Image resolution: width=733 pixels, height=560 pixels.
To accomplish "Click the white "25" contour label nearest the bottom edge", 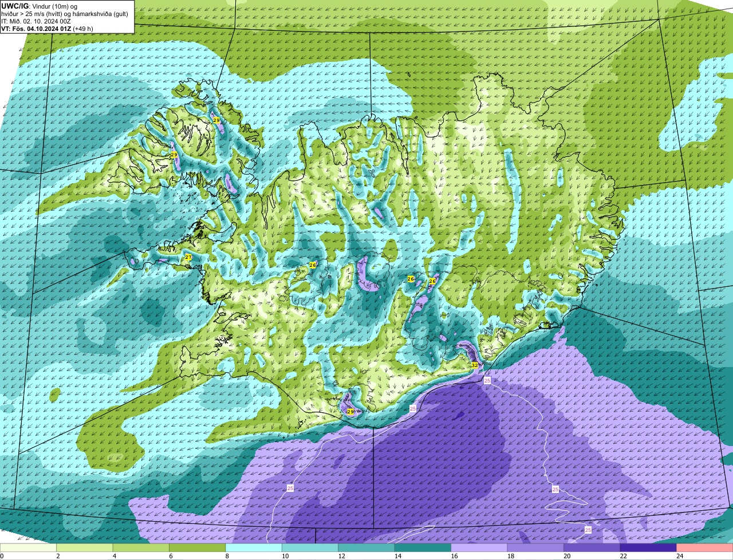I will coord(588,530).
